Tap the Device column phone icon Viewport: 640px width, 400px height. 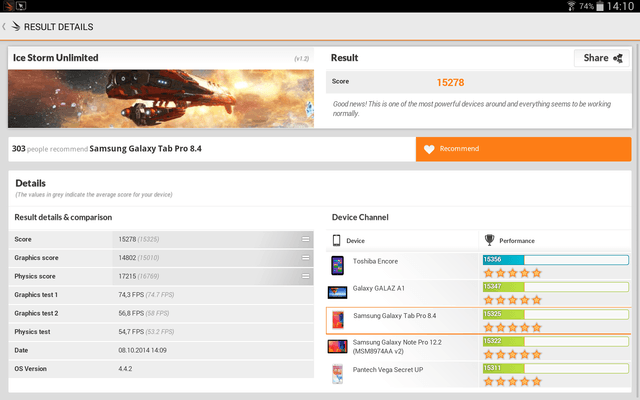coord(336,240)
